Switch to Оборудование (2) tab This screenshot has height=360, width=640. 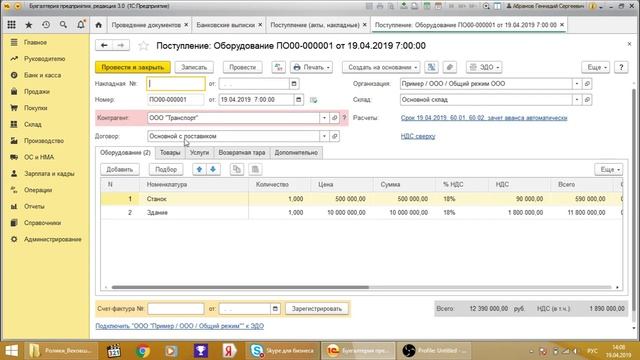(125, 153)
